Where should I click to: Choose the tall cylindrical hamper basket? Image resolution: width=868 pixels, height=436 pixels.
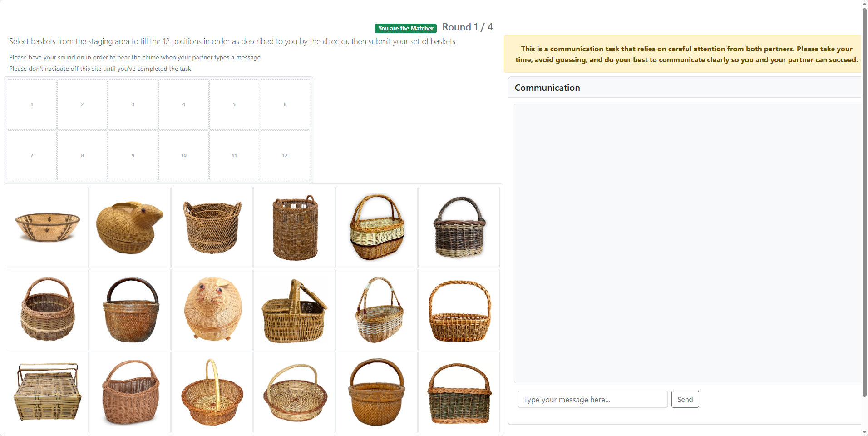(x=295, y=228)
